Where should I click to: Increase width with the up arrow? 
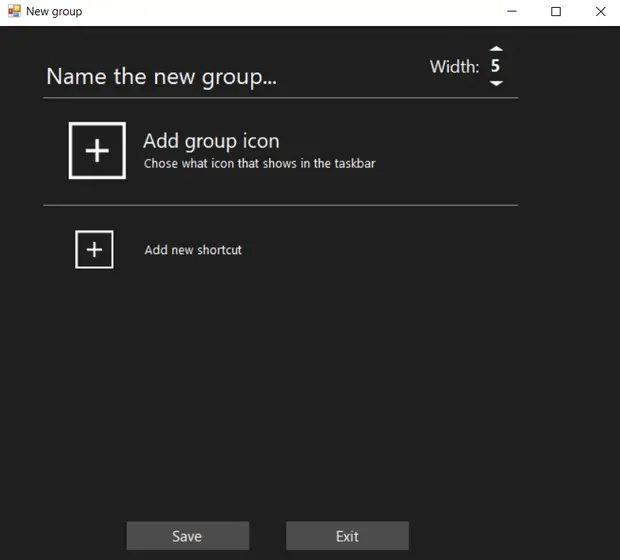496,49
